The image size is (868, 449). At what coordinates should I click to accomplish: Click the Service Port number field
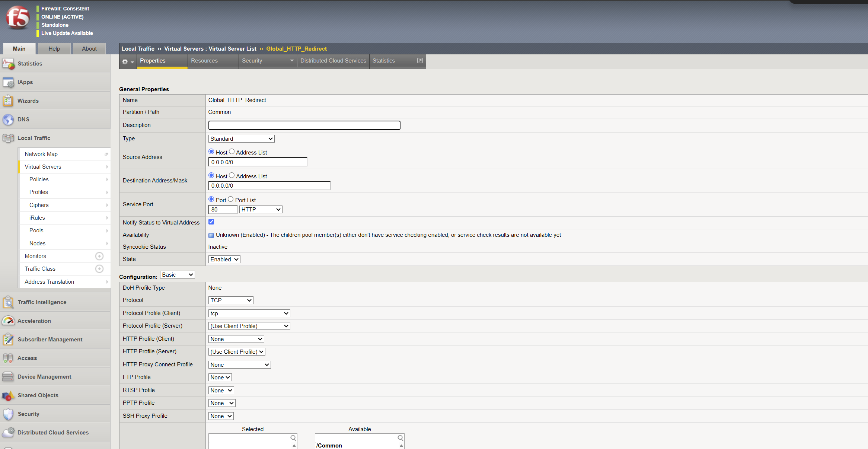pyautogui.click(x=223, y=210)
